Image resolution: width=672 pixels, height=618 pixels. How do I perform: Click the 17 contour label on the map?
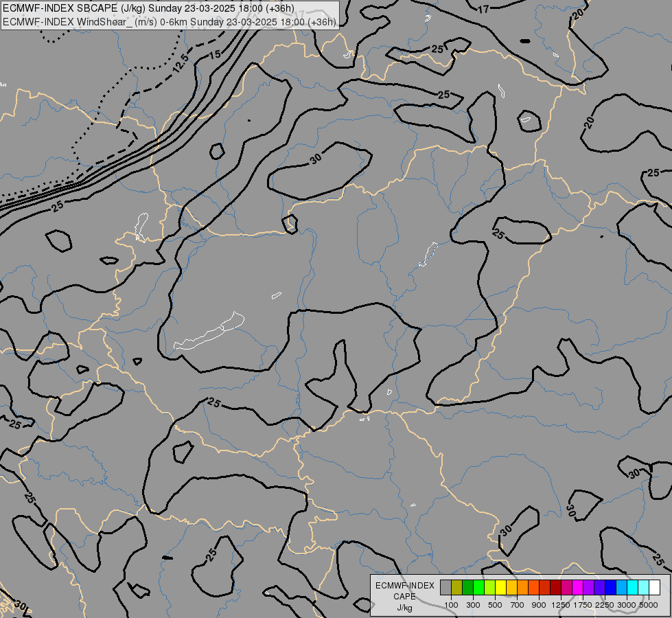point(483,9)
